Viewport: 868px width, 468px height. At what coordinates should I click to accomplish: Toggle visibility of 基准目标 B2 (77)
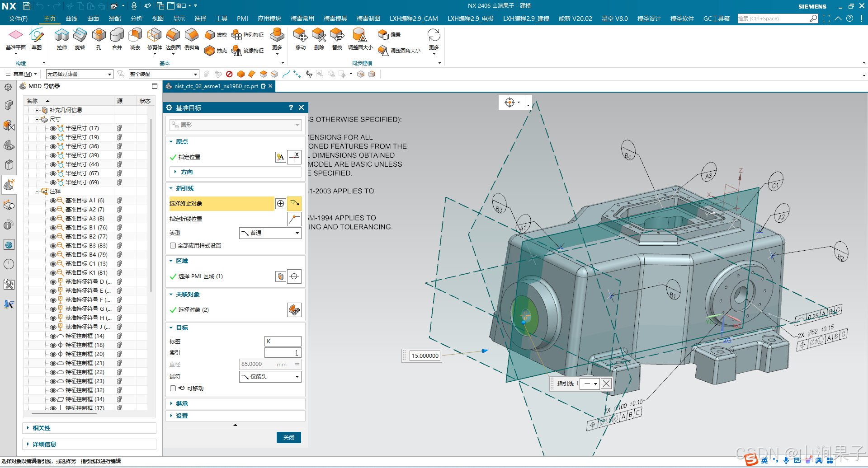pyautogui.click(x=53, y=237)
